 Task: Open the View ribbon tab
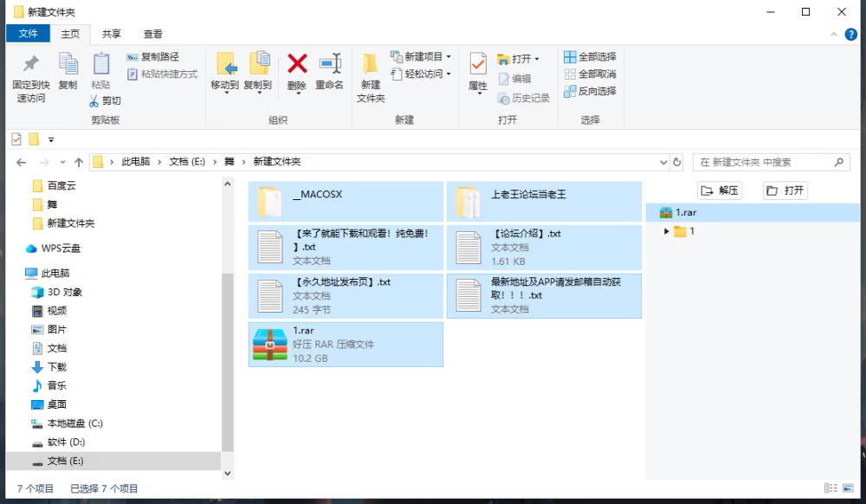click(x=153, y=35)
